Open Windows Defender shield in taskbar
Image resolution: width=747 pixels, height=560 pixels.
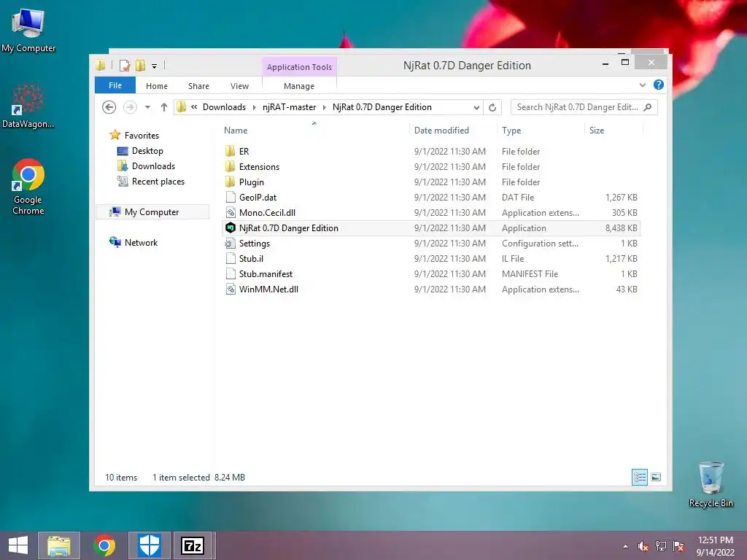tap(149, 545)
